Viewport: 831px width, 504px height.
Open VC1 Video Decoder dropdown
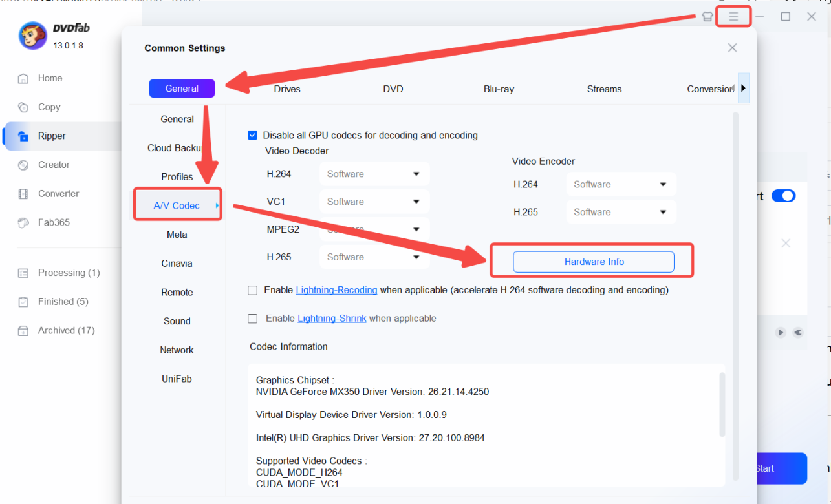point(374,202)
